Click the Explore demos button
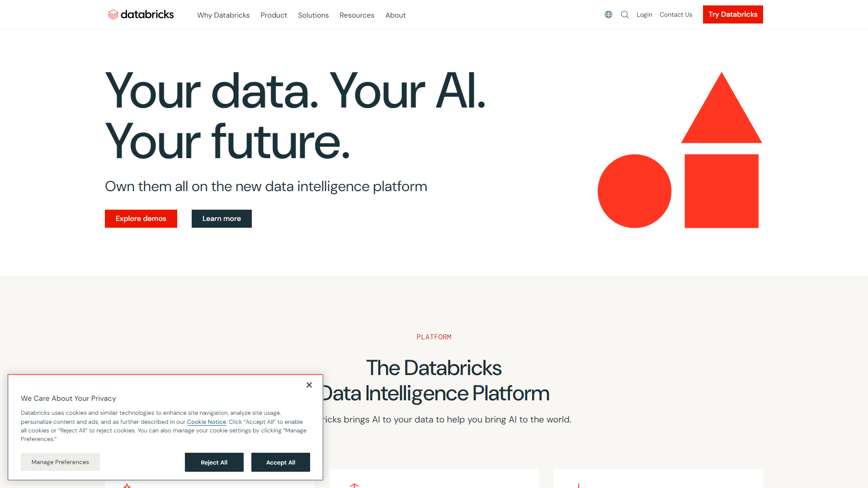868x488 pixels. [x=141, y=218]
